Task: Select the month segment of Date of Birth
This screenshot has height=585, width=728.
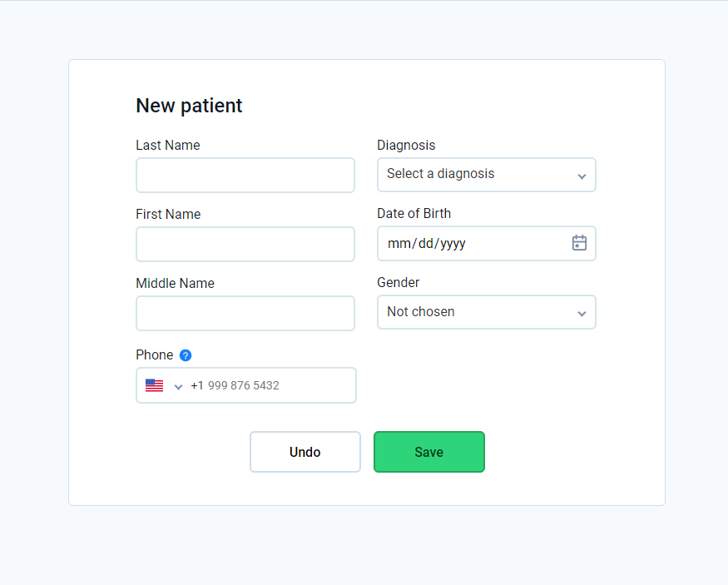Action: (x=400, y=244)
